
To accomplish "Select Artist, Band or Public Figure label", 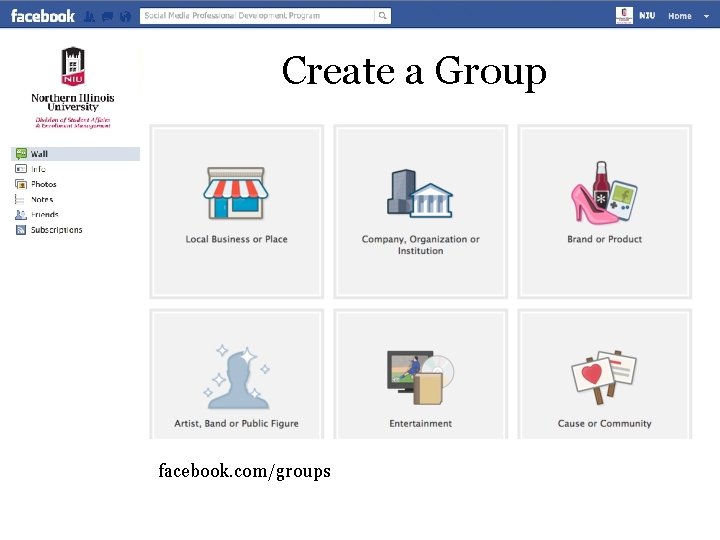I will [236, 423].
